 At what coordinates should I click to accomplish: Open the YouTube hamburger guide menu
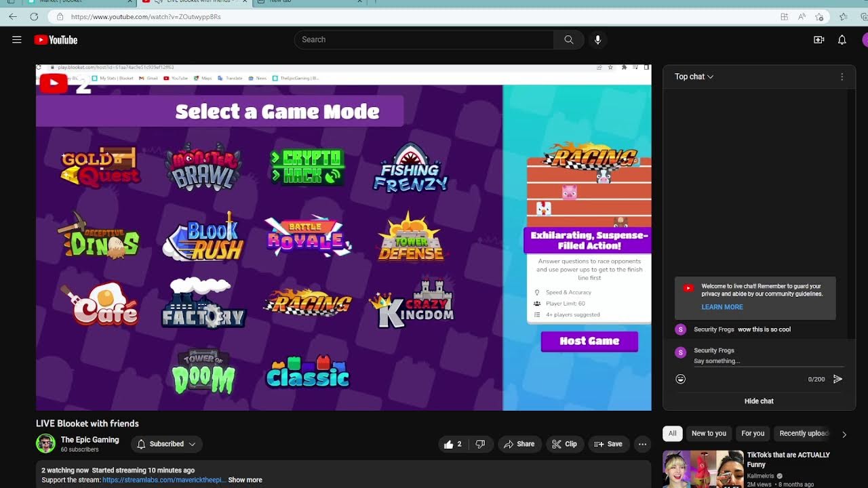tap(17, 40)
